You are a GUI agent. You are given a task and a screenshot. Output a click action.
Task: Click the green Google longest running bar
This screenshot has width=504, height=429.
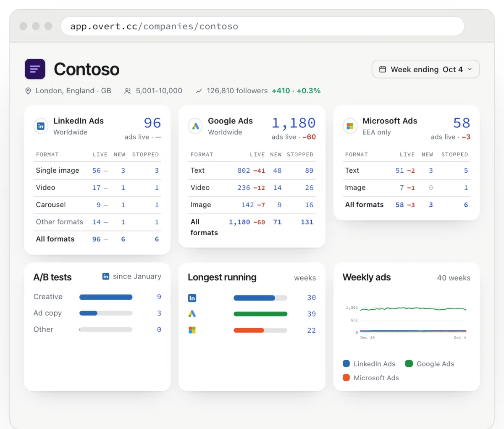(x=260, y=314)
